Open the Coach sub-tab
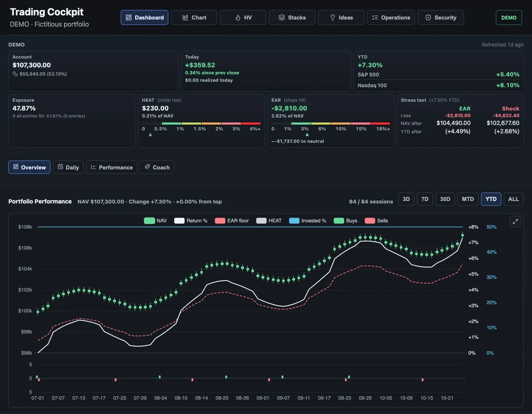This screenshot has height=414, width=532. pos(157,167)
